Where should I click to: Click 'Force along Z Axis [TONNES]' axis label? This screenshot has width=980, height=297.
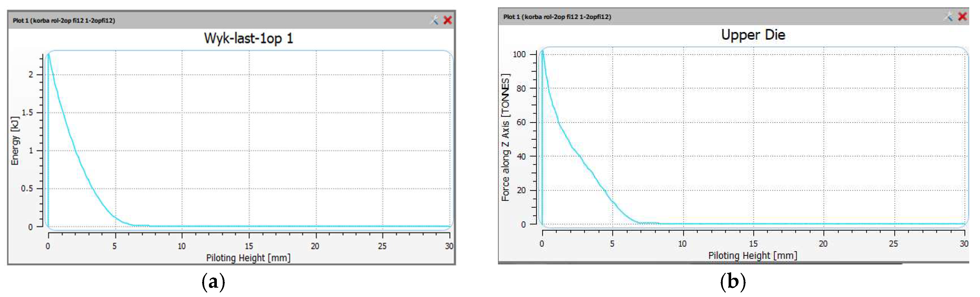coord(505,137)
